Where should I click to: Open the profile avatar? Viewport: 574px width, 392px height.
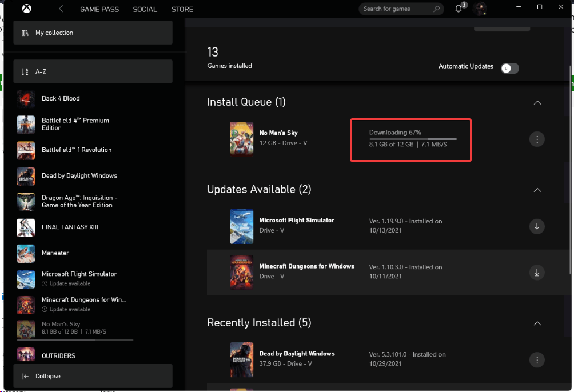(479, 9)
